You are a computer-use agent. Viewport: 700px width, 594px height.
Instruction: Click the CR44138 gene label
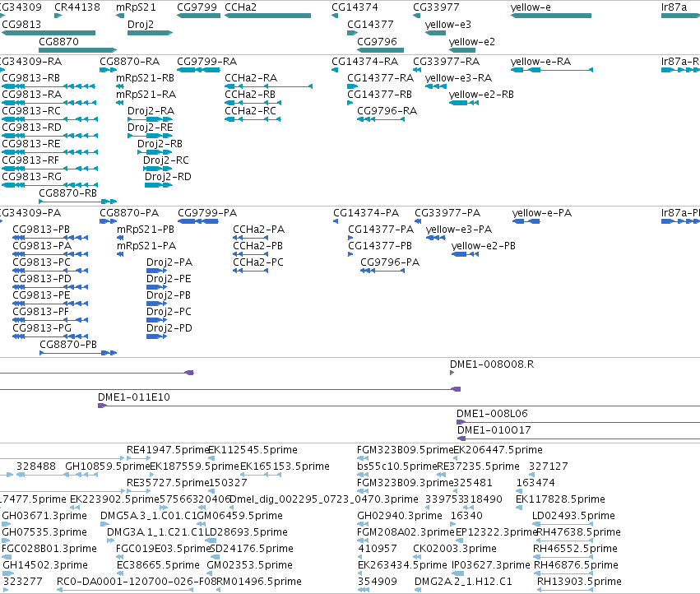(x=76, y=7)
